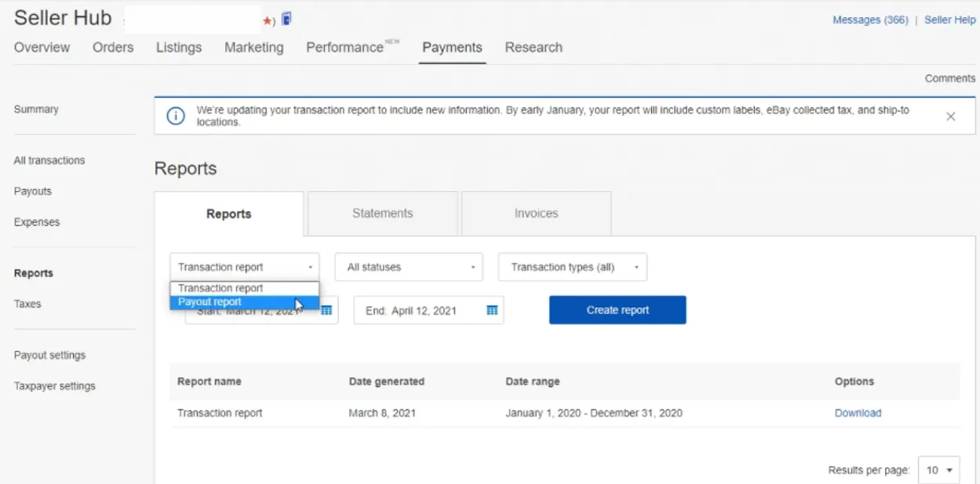Image resolution: width=980 pixels, height=484 pixels.
Task: Go to the Overview top navigation tab
Action: click(42, 47)
